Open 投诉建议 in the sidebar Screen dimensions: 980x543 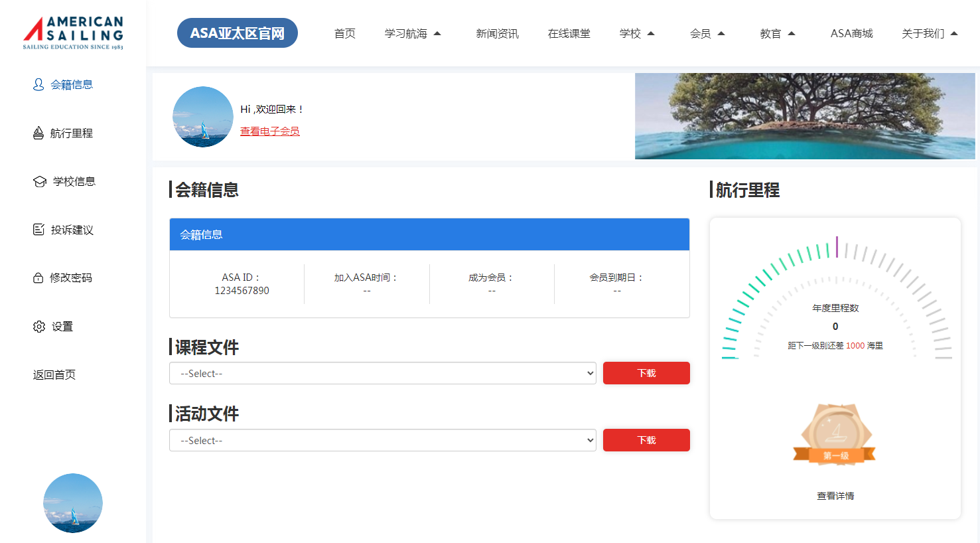[72, 230]
